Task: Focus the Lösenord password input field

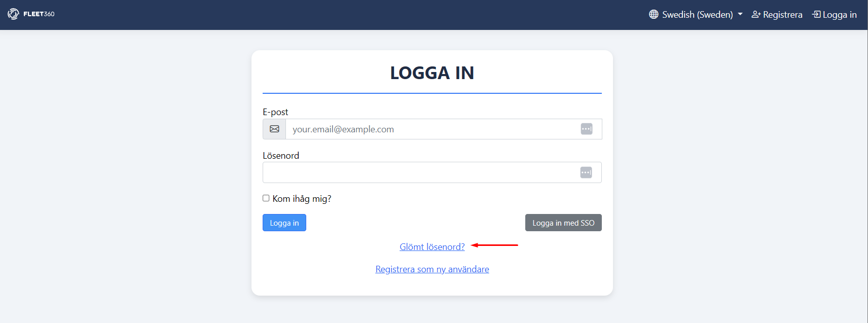Action: point(432,172)
